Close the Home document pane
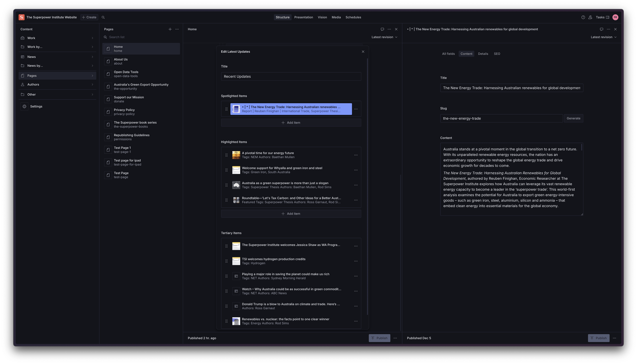The height and width of the screenshot is (364, 637). 396,29
